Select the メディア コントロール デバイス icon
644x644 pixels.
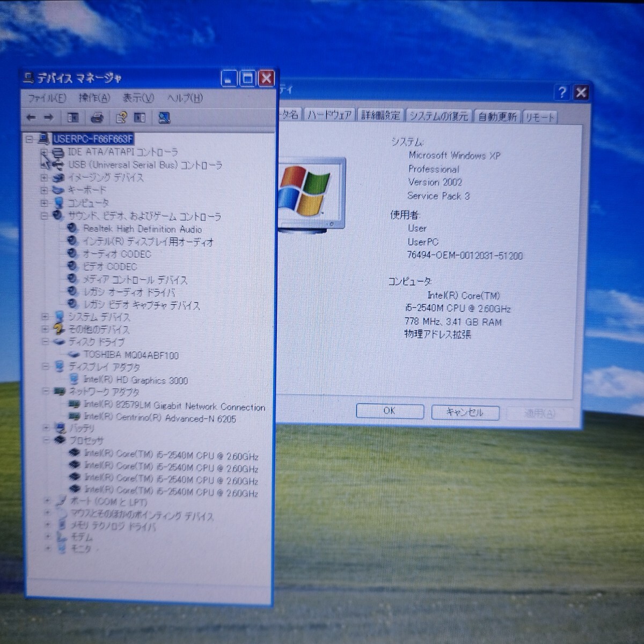73,279
